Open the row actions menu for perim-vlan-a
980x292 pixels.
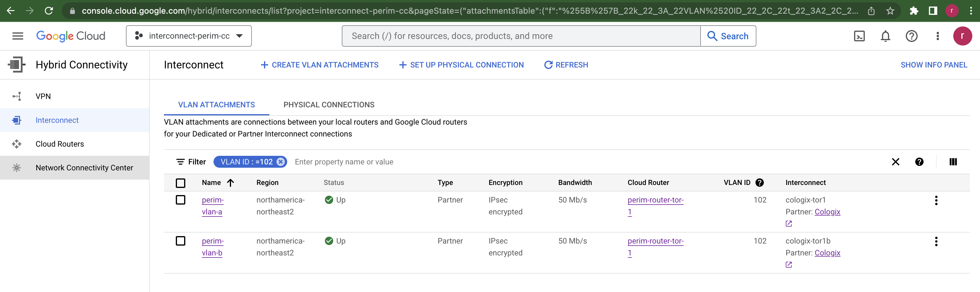pos(936,200)
